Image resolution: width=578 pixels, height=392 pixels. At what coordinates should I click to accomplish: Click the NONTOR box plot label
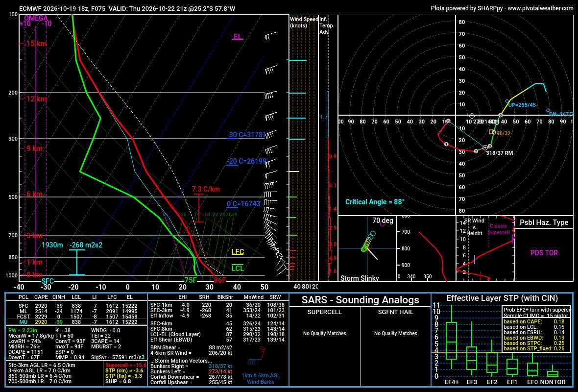[x=552, y=382]
